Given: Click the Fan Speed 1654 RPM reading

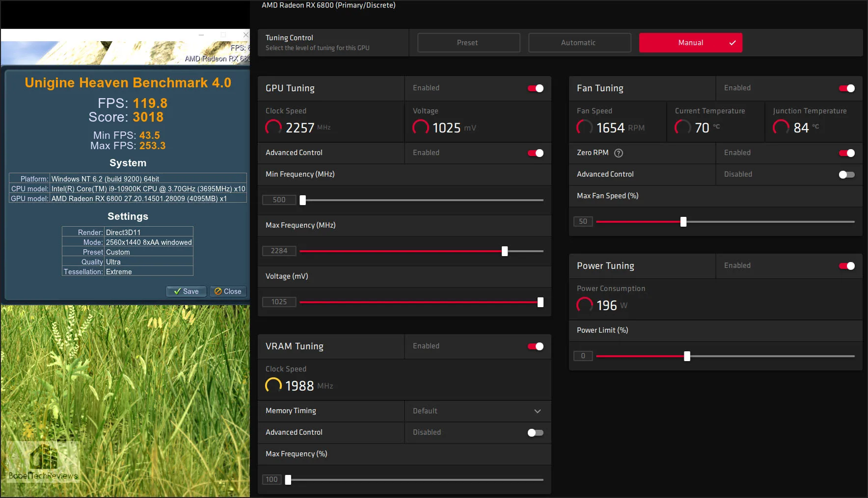Looking at the screenshot, I should pos(621,128).
